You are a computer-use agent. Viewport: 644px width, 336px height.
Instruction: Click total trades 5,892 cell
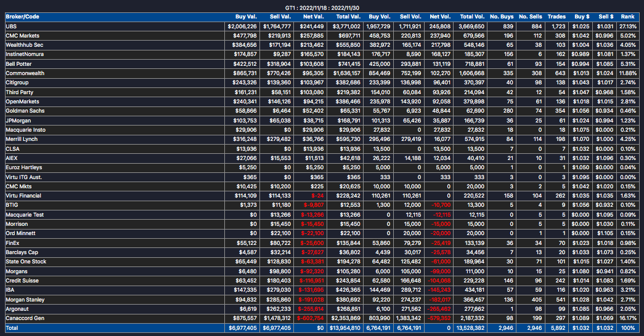point(558,328)
